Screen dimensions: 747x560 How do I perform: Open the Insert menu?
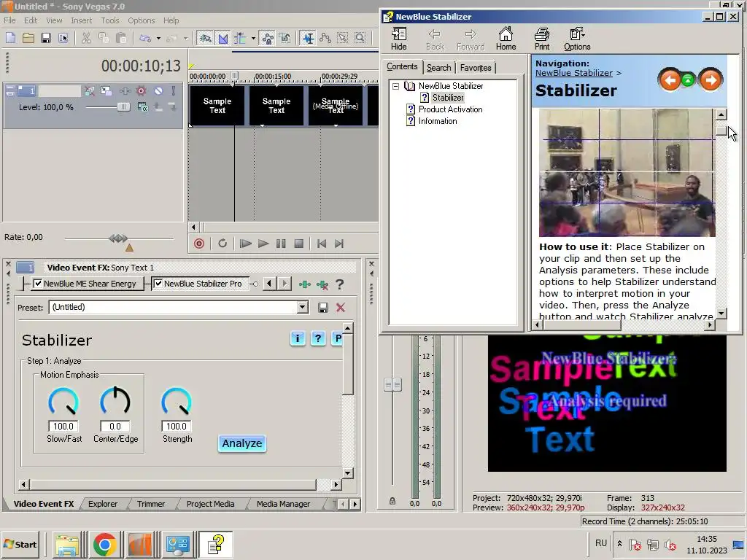(82, 20)
